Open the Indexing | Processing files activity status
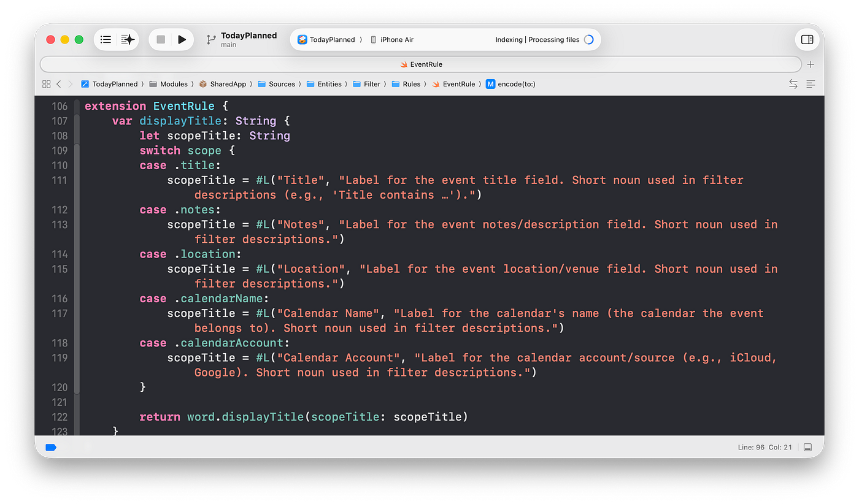This screenshot has width=859, height=504. pyautogui.click(x=537, y=40)
